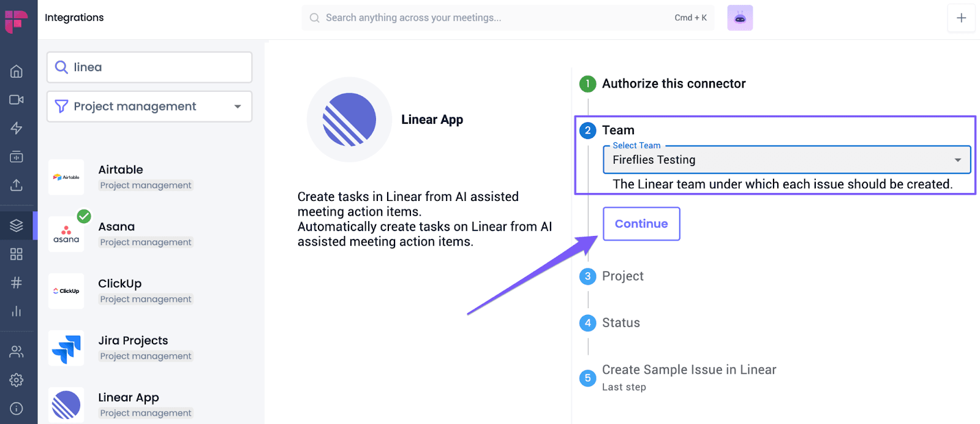The height and width of the screenshot is (424, 980).
Task: Select the Asana integration name
Action: pos(116,227)
